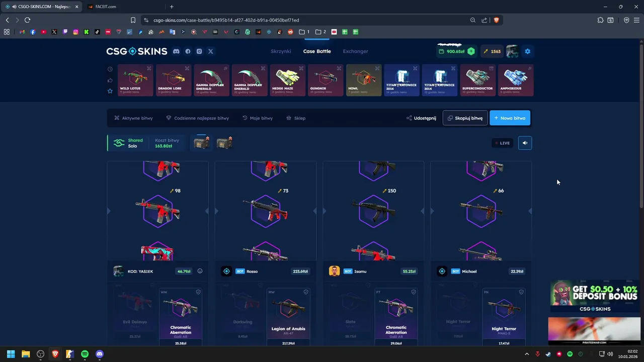Image resolution: width=644 pixels, height=362 pixels.
Task: Go back with the browser back arrow
Action: 7,20
